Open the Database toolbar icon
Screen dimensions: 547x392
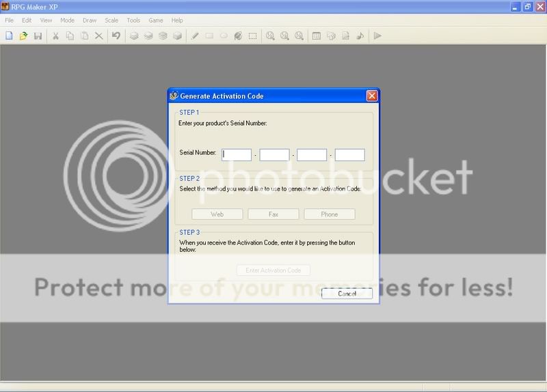317,36
